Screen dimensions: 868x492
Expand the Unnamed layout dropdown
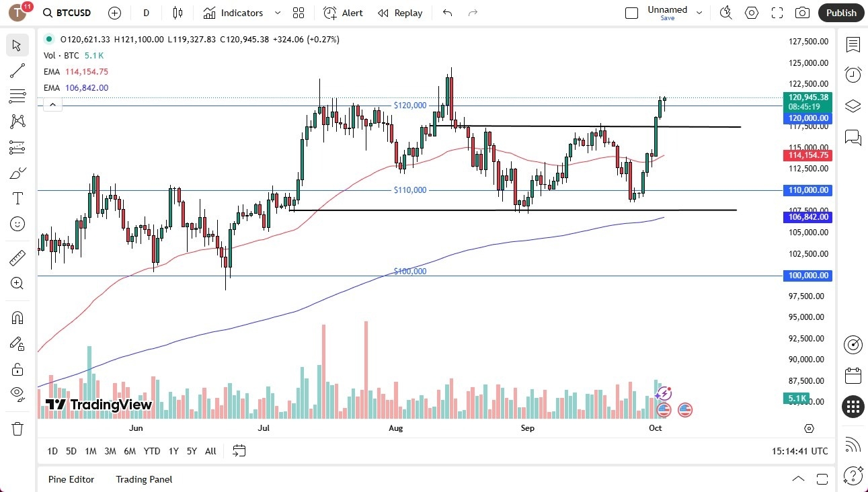(699, 11)
